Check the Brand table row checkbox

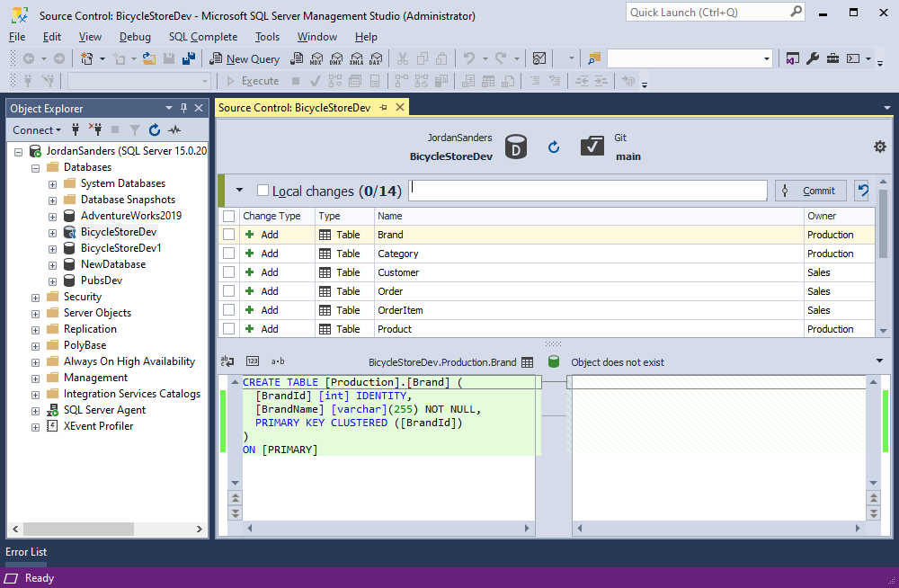(228, 234)
